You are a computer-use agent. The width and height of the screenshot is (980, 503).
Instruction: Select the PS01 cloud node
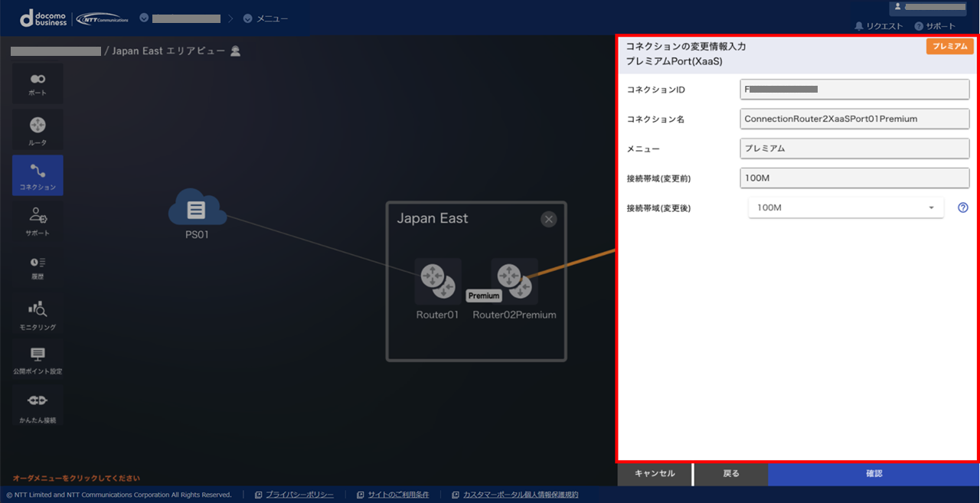click(x=197, y=209)
